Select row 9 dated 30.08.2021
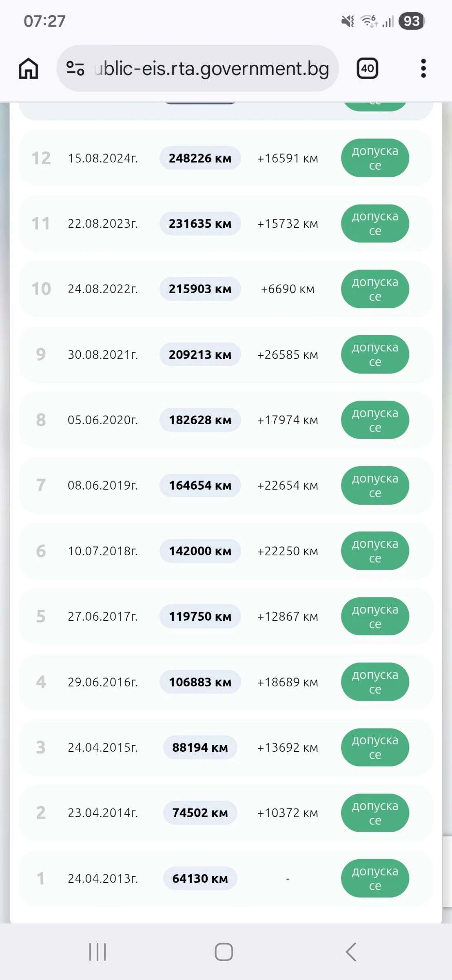 (x=226, y=354)
